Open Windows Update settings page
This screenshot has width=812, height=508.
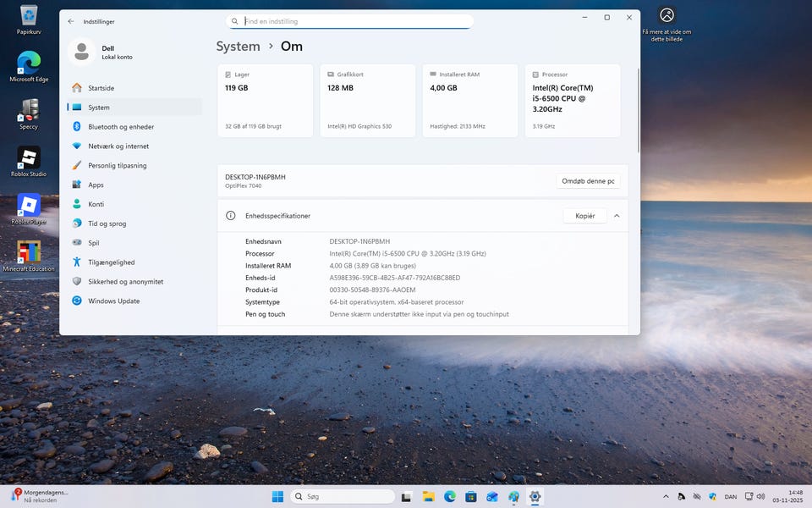pos(113,301)
